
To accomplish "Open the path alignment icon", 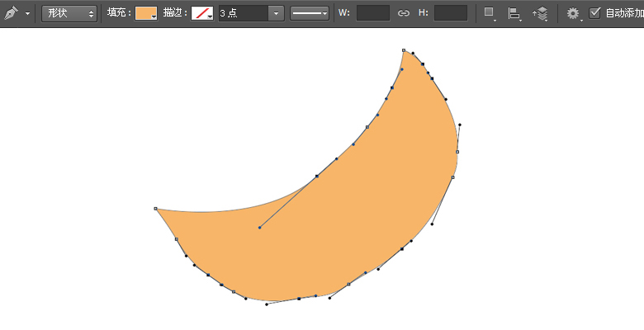I will 514,13.
